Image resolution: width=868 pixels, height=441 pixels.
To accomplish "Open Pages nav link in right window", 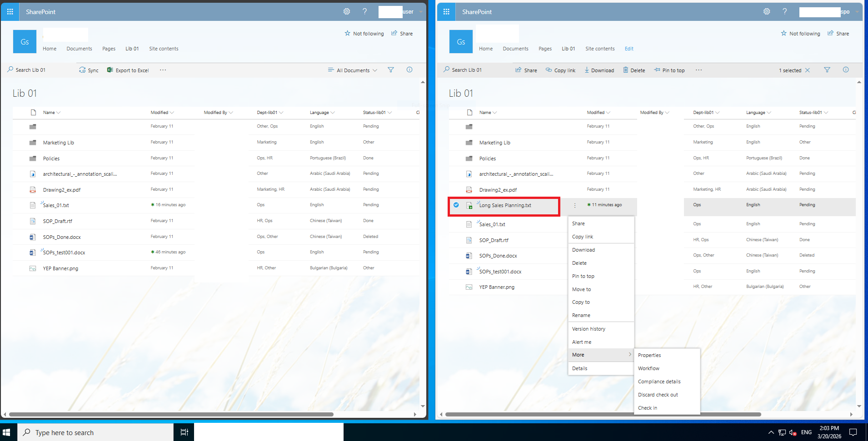I will 545,49.
